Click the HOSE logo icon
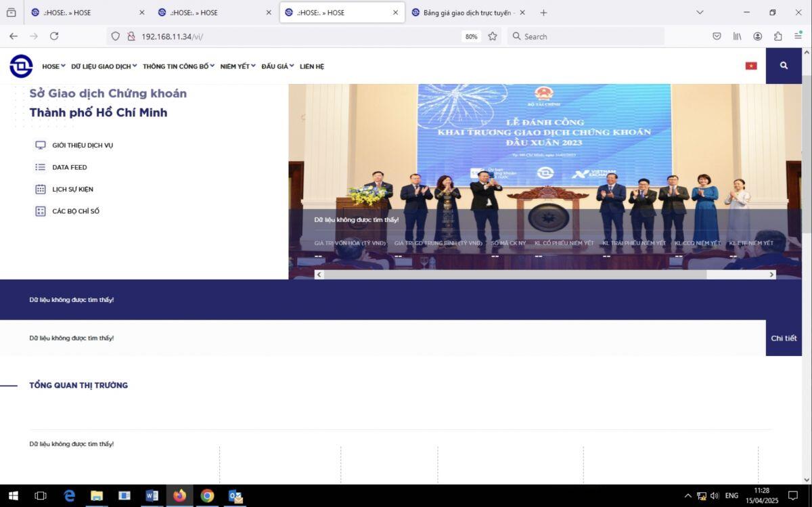This screenshot has width=812, height=507. click(20, 66)
